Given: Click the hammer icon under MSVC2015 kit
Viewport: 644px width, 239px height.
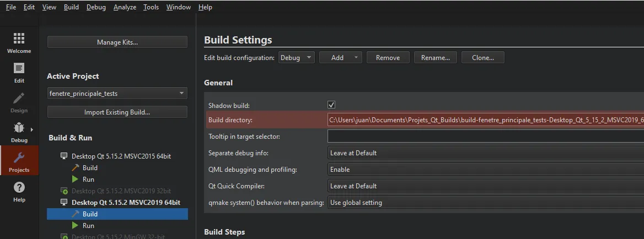Looking at the screenshot, I should (x=76, y=168).
